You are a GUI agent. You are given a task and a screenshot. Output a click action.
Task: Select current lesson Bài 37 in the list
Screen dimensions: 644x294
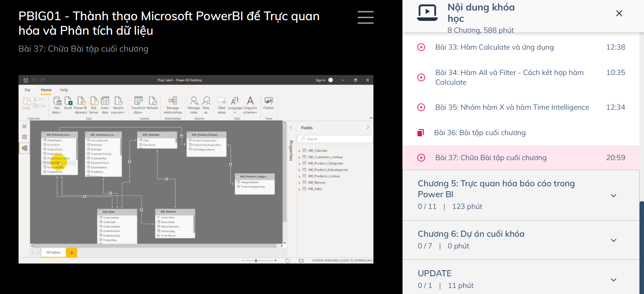[x=521, y=158]
